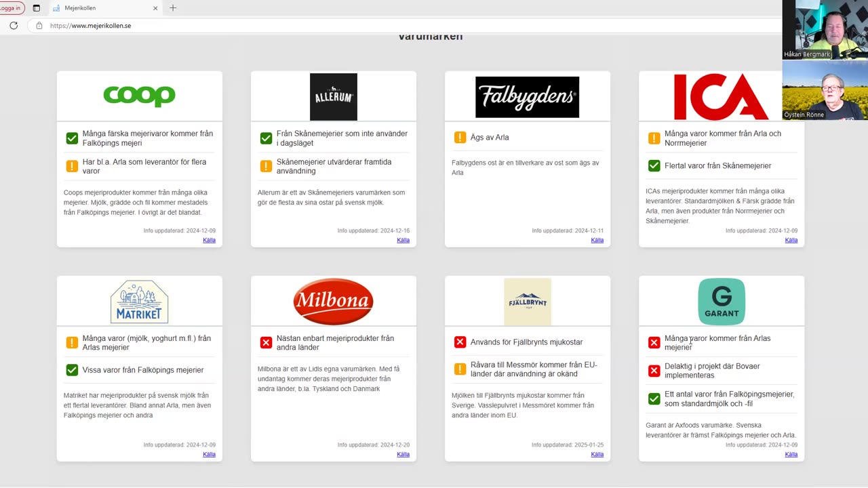This screenshot has height=488, width=868.
Task: Open the Källa link in Milbona card
Action: [403, 454]
